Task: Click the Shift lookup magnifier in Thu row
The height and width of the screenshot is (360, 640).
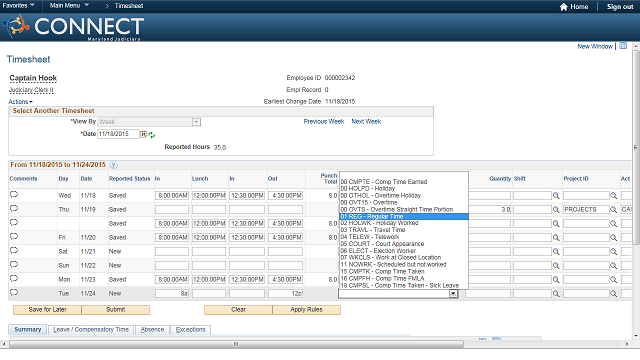Action: pos(556,210)
